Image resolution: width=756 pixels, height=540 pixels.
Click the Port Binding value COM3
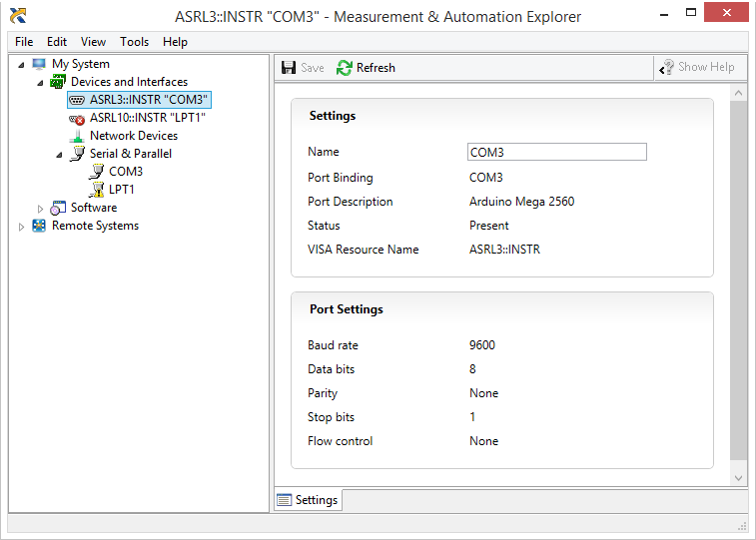tap(486, 178)
